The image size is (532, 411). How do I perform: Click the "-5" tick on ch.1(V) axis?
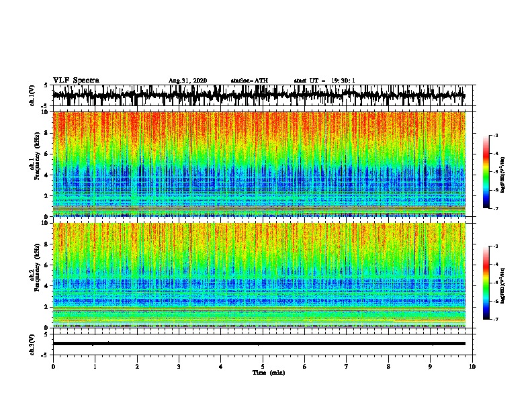[x=45, y=106]
